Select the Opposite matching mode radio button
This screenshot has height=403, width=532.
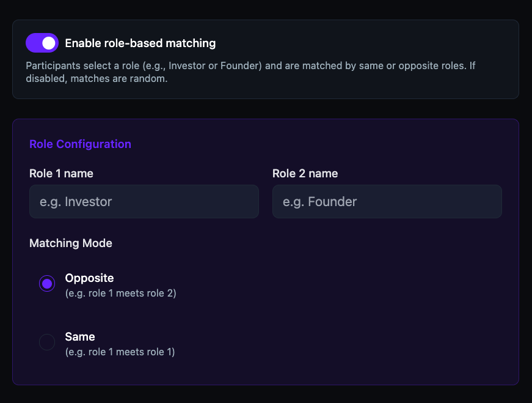[x=47, y=283]
